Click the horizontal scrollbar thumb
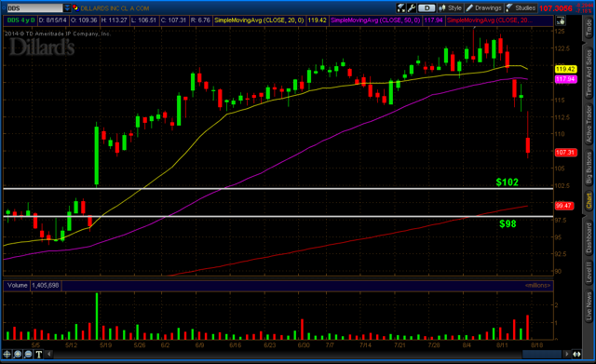This screenshot has width=596, height=364. 542,354
